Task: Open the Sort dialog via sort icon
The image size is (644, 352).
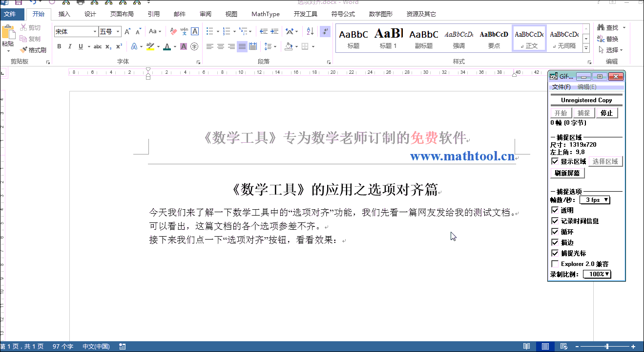Action: pyautogui.click(x=309, y=30)
